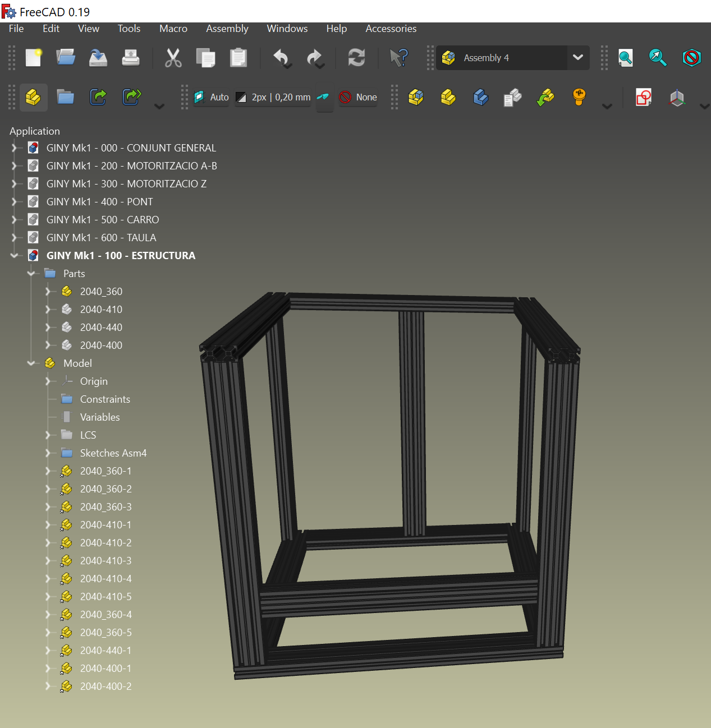Set draw style to None
The width and height of the screenshot is (711, 728).
357,97
